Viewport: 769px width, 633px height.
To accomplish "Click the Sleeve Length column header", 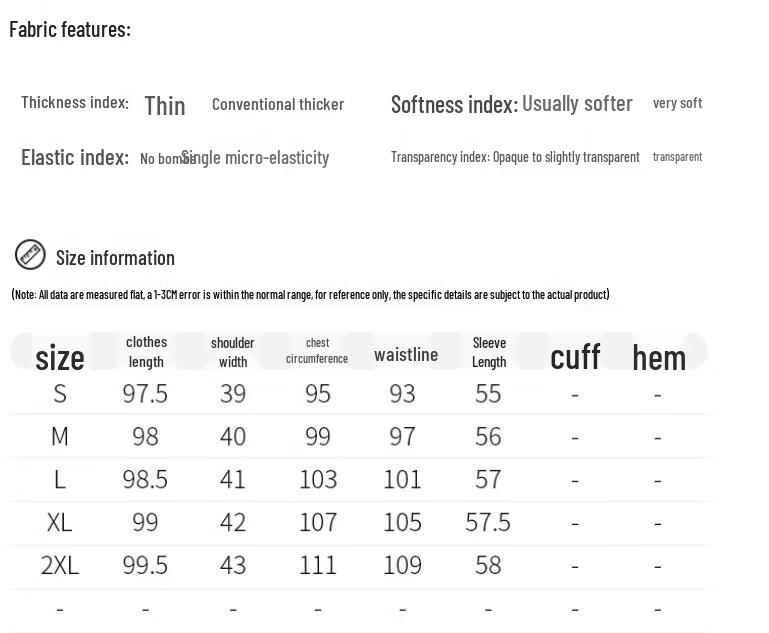I will point(489,352).
